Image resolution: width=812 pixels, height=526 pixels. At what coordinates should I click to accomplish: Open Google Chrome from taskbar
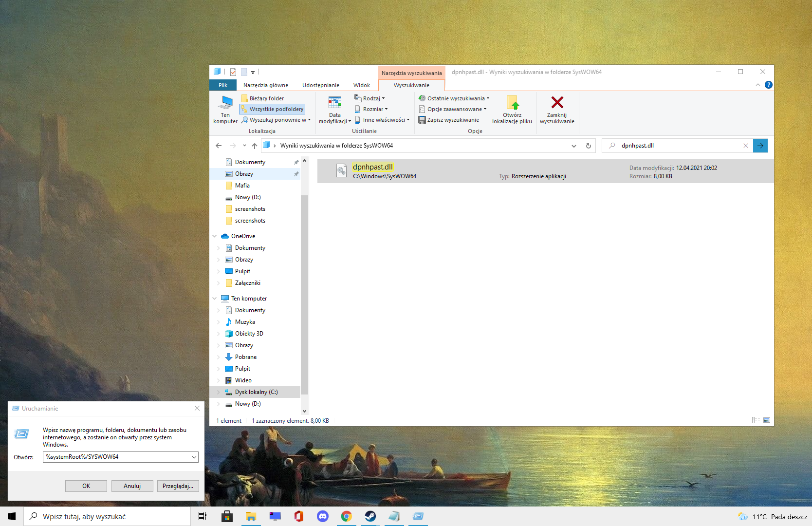tap(346, 516)
